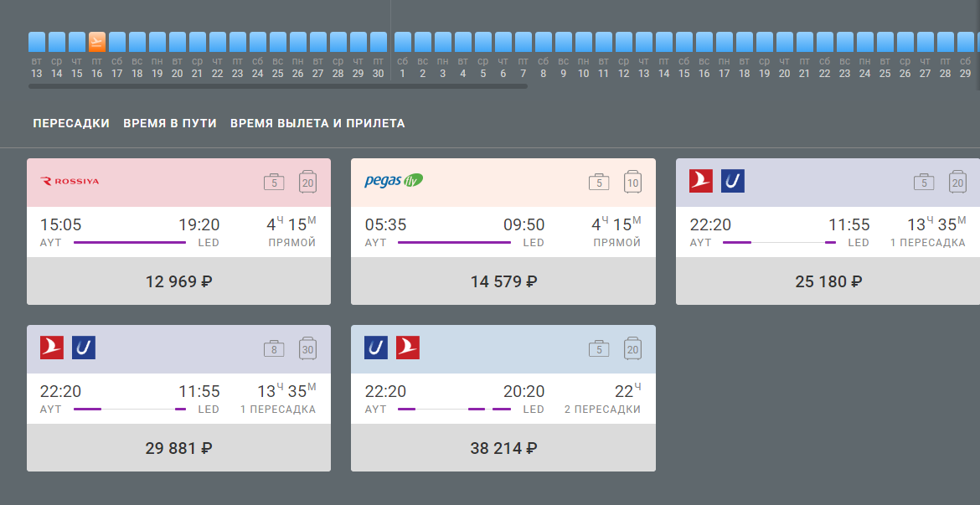Choose the 14 579 ₽ Pegas Fly flight
Viewport: 980px width, 505px height.
pyautogui.click(x=503, y=281)
